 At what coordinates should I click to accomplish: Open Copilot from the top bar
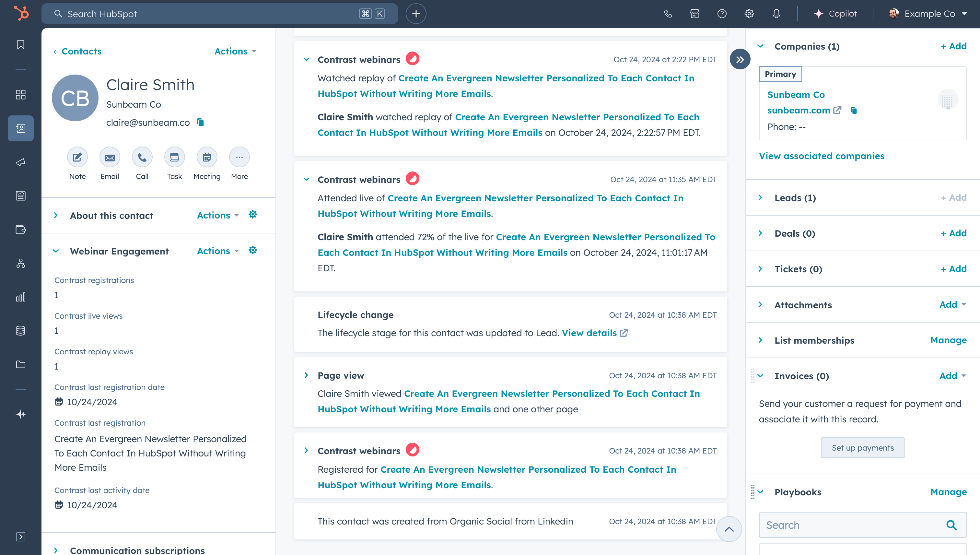coord(835,14)
